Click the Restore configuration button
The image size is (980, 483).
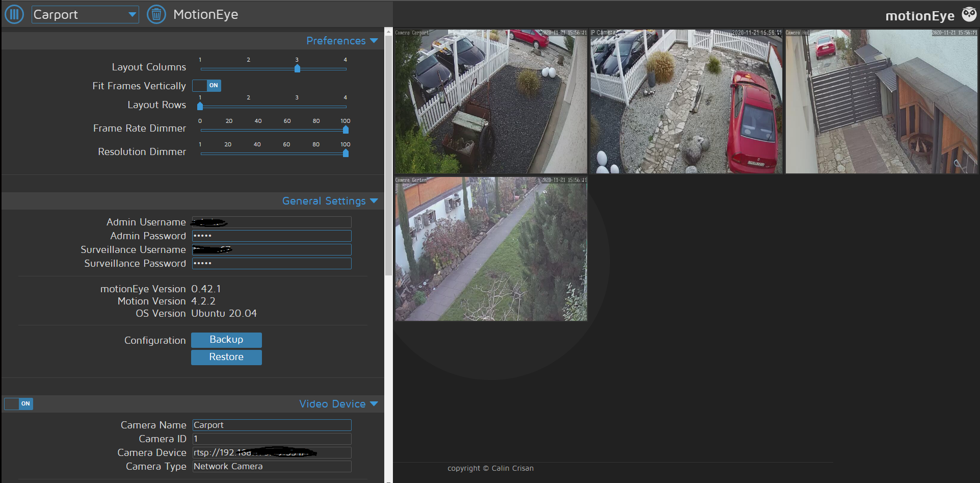[226, 357]
